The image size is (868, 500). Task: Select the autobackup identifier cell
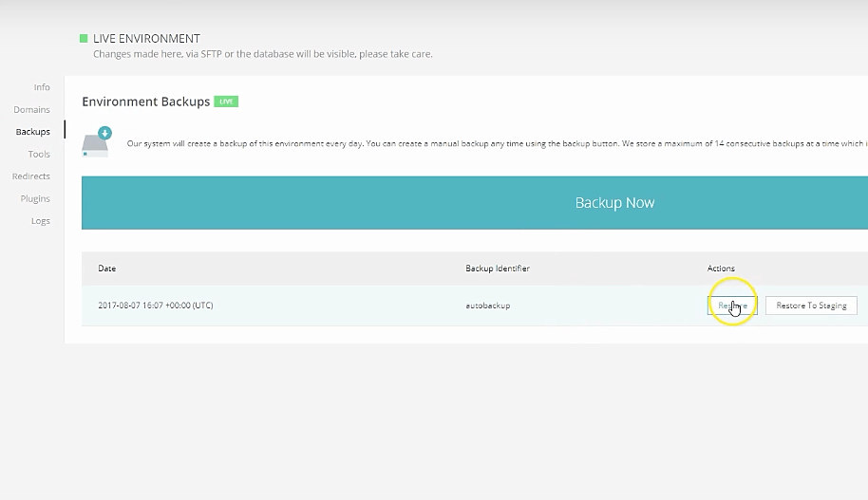coord(488,306)
